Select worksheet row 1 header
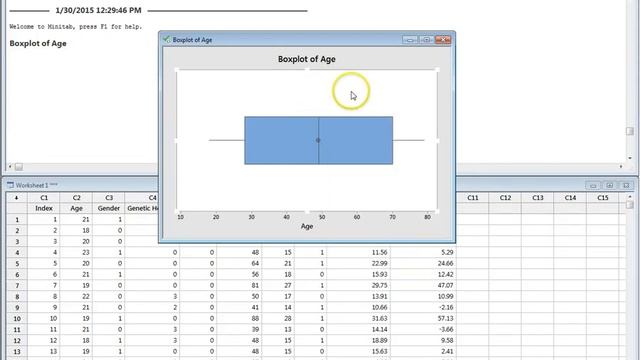Image resolution: width=640 pixels, height=360 pixels. [x=17, y=220]
